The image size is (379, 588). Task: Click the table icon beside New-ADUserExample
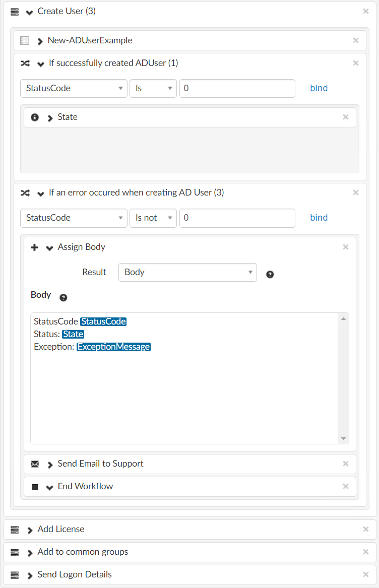point(25,41)
